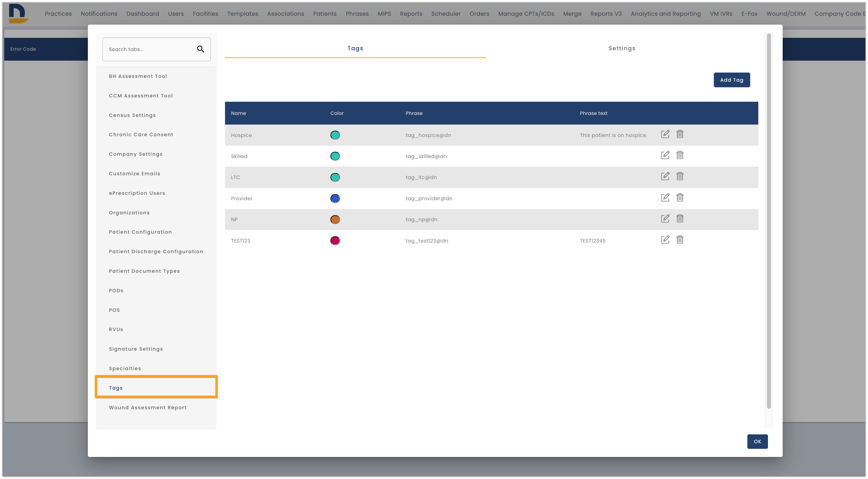Edit the Hospice tag
This screenshot has width=868, height=479.
665,134
